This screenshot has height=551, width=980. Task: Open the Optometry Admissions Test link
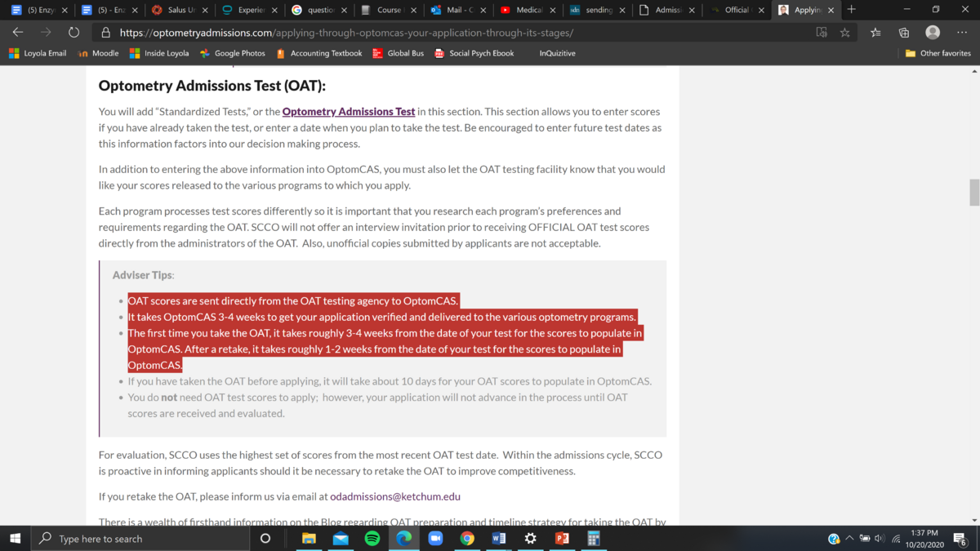pyautogui.click(x=349, y=112)
